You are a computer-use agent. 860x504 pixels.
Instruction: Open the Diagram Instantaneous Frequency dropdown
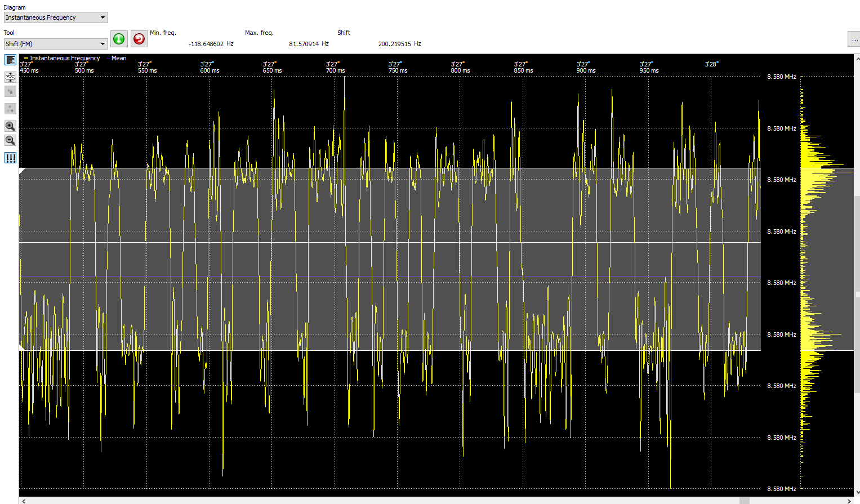pyautogui.click(x=56, y=17)
